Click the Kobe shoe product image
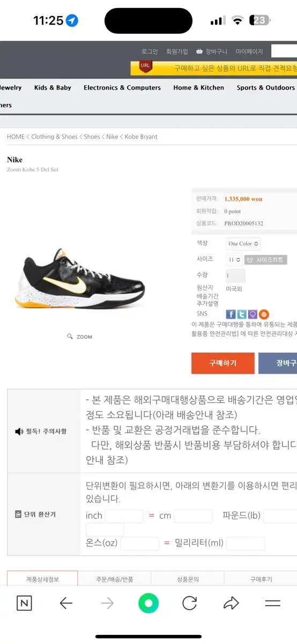The width and height of the screenshot is (297, 644). (84, 278)
